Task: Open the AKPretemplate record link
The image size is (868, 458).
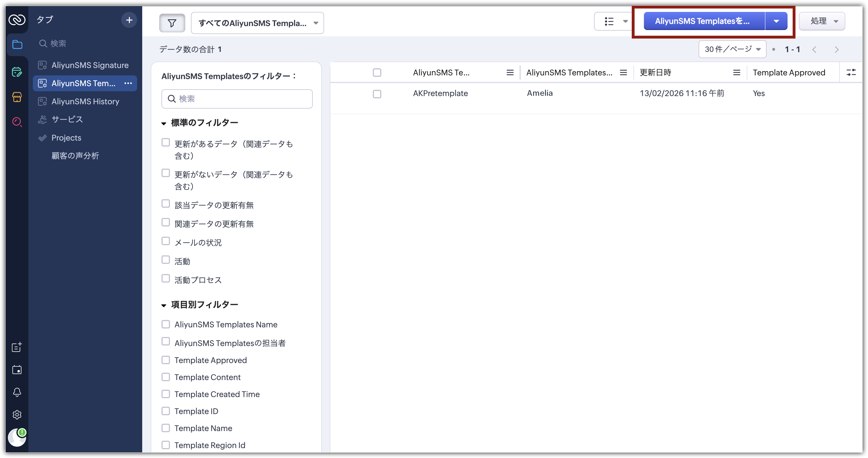Action: coord(440,93)
